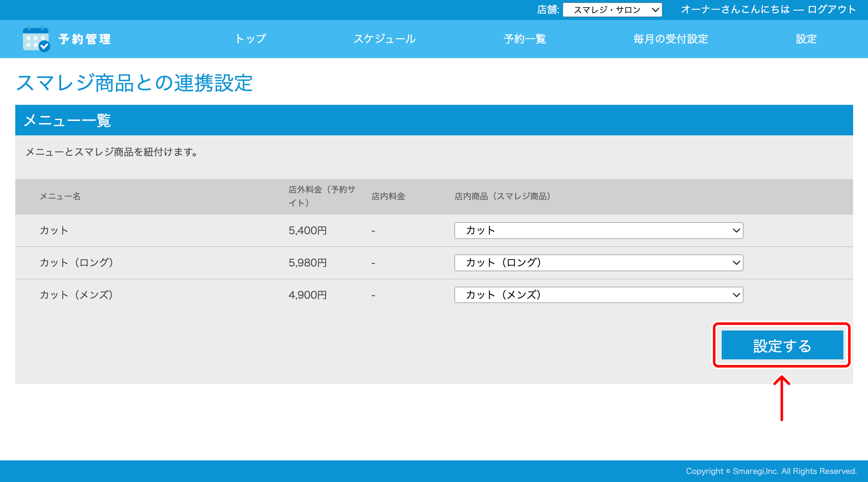Open the dropdown for カット（メンズ）product
Image resolution: width=868 pixels, height=482 pixels.
click(x=598, y=294)
